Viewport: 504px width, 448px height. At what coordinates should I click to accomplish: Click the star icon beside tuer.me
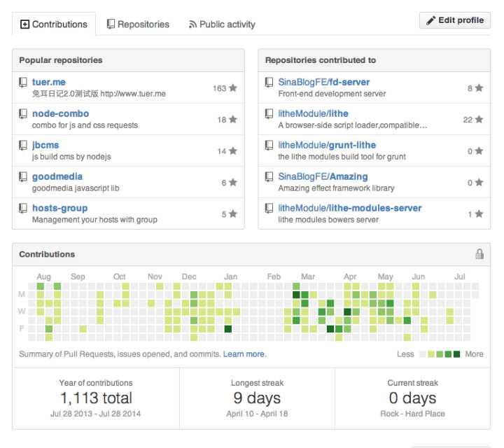click(x=232, y=88)
